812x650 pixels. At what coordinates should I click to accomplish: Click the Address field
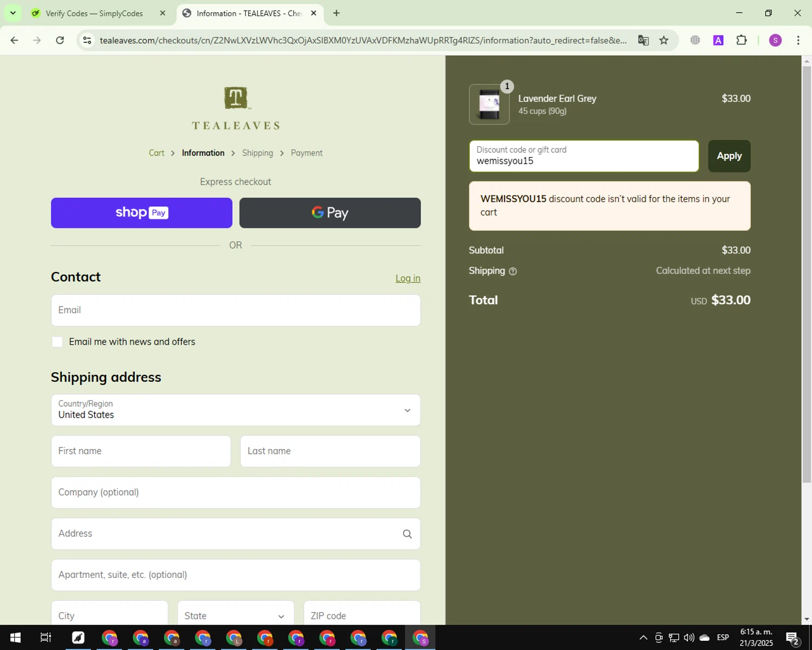tap(235, 534)
